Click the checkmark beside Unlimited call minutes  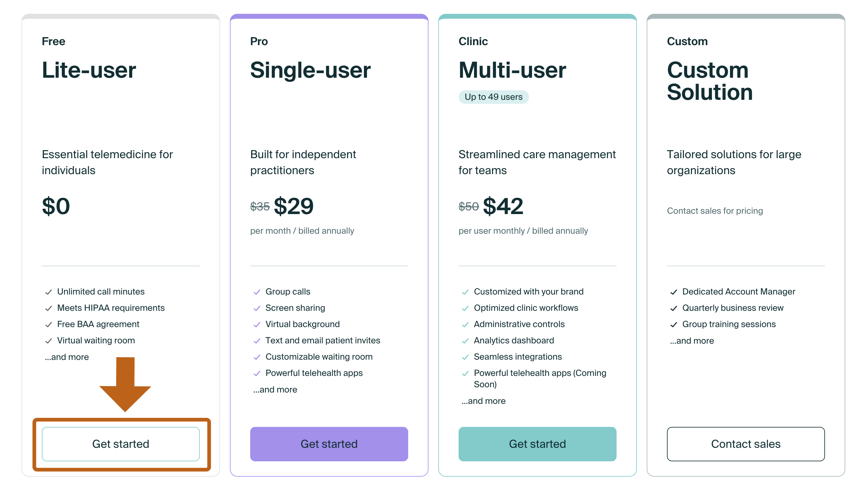[x=49, y=292]
